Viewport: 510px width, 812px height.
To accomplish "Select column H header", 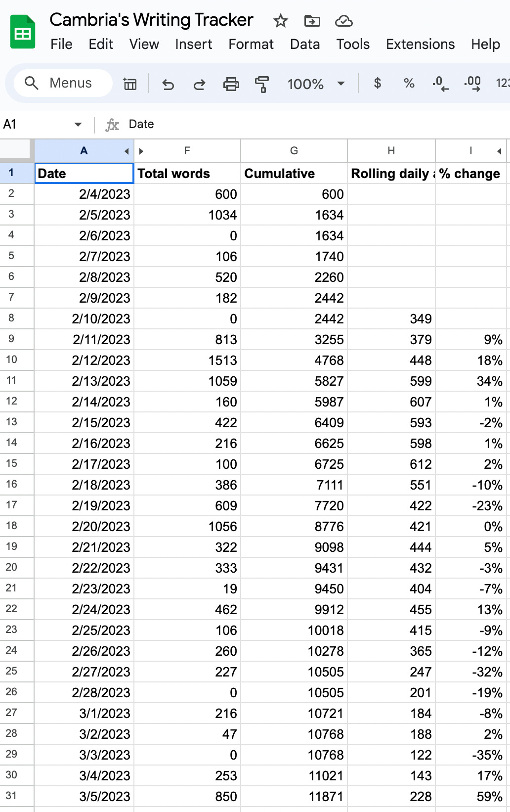I will (x=391, y=151).
